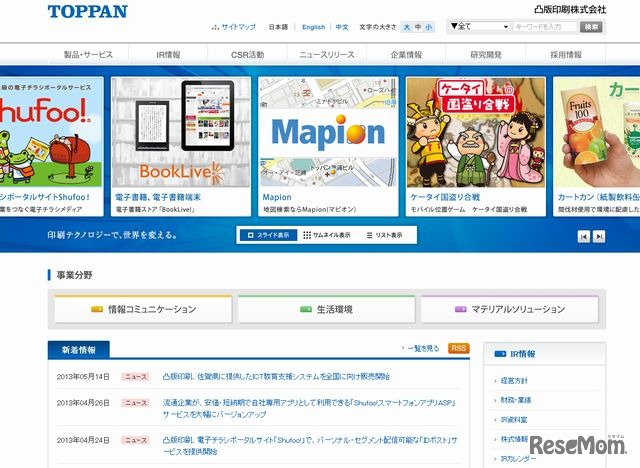Open news dated 2013年04月26日 about Shufoo!スマートフォンアプリASP
The width and height of the screenshot is (640, 468).
pyautogui.click(x=309, y=408)
